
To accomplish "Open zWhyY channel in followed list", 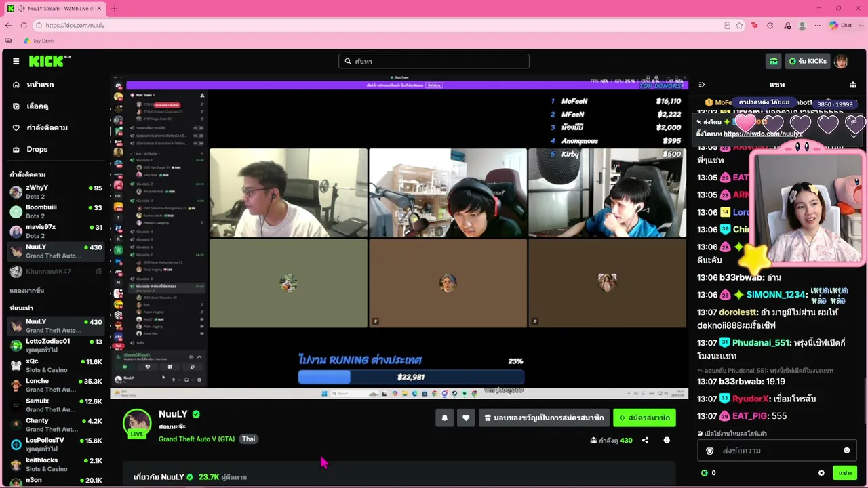I will 56,191.
